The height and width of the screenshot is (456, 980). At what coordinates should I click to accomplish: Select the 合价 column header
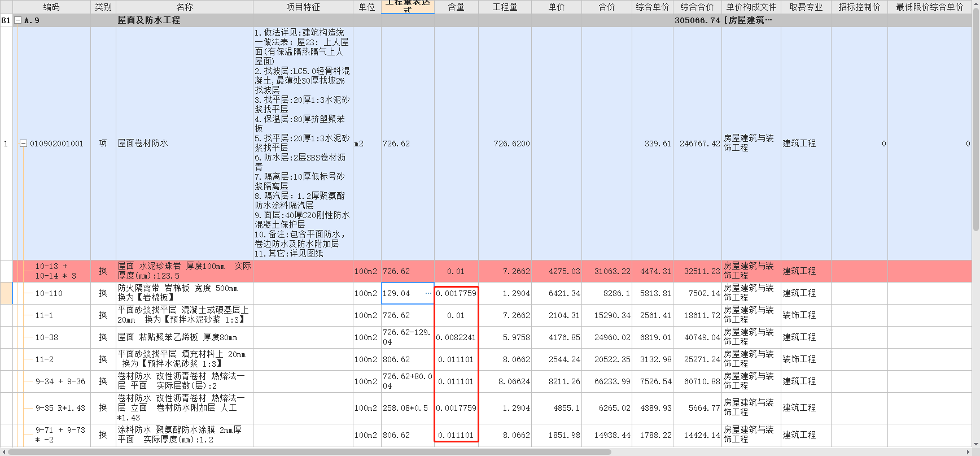click(x=607, y=7)
